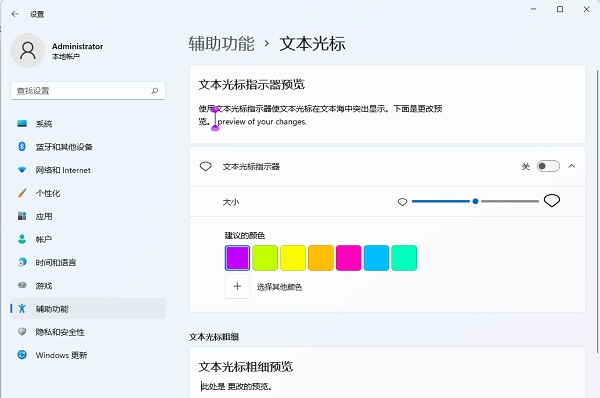The height and width of the screenshot is (398, 600).
Task: Toggle the 文本光标指示器 switch on
Action: point(548,166)
